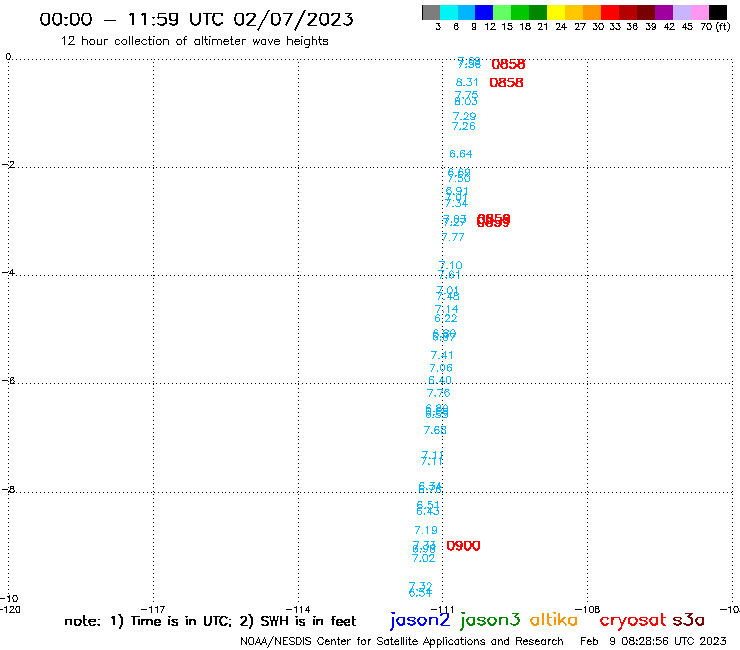Screen dimensions: 740x650
Task: Click the yellow swatch in the wave height scale
Action: 556,13
